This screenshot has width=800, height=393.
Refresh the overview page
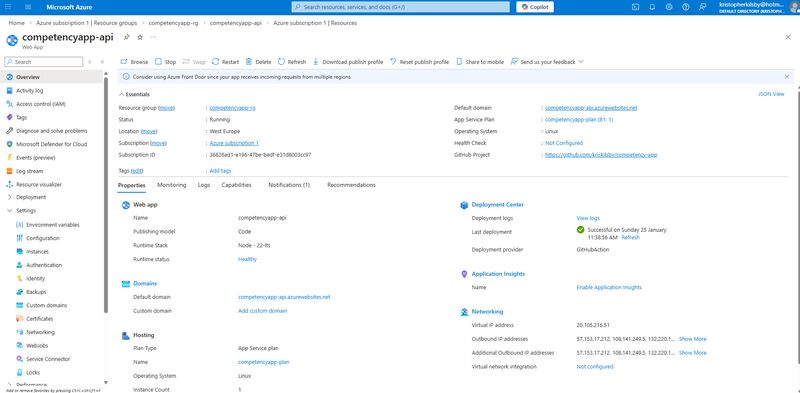tap(292, 62)
